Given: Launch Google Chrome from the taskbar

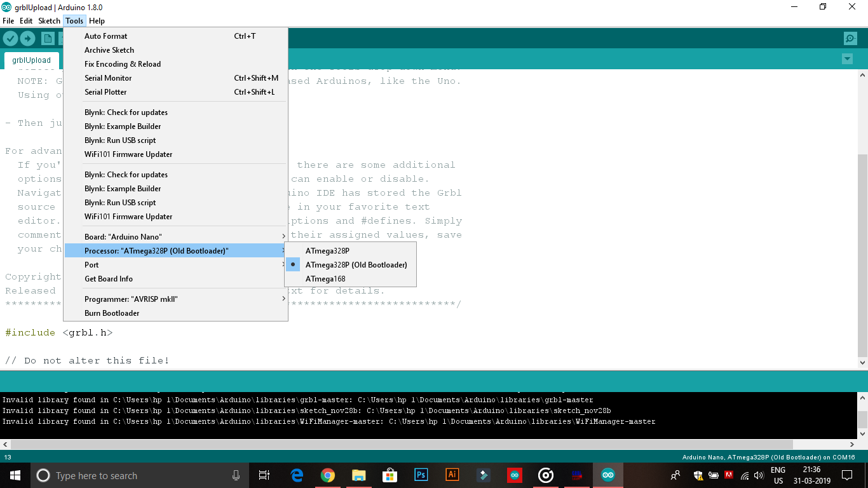Looking at the screenshot, I should coord(328,475).
